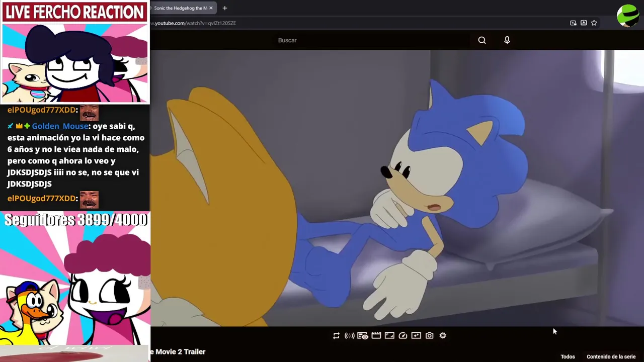Click the video filters sparkle icon
The width and height of the screenshot is (644, 362).
[416, 336]
